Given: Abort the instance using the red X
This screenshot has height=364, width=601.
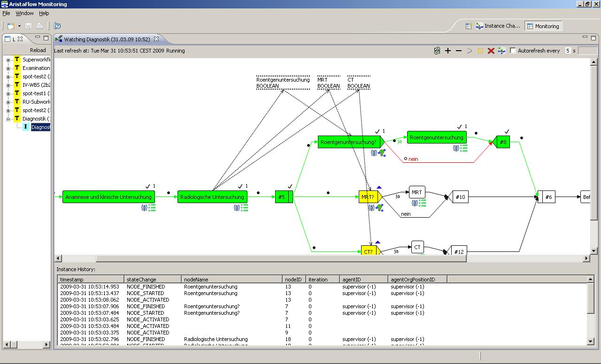Looking at the screenshot, I should tap(491, 51).
